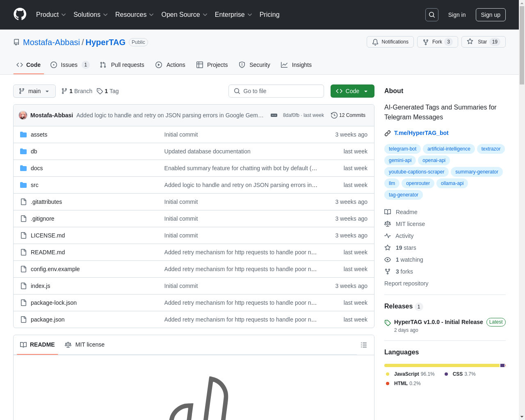The width and height of the screenshot is (525, 420).
Task: Click the JavaScript language bar segment
Action: (x=442, y=365)
